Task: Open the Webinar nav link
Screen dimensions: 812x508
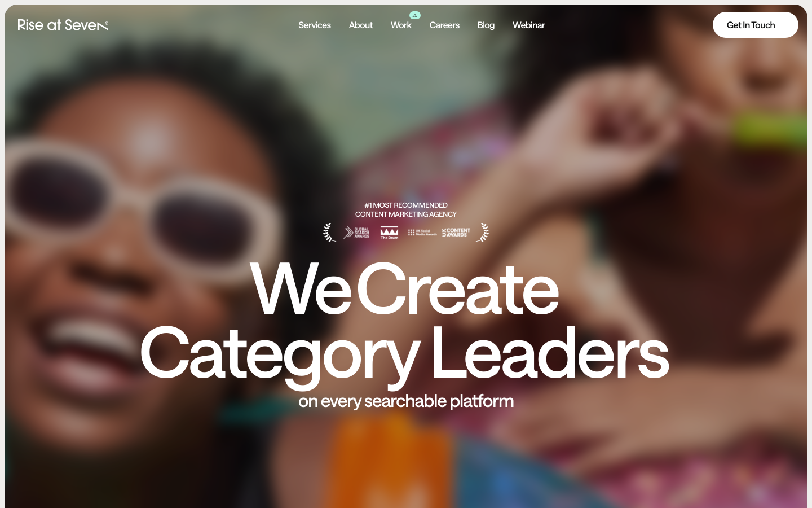Action: point(529,25)
